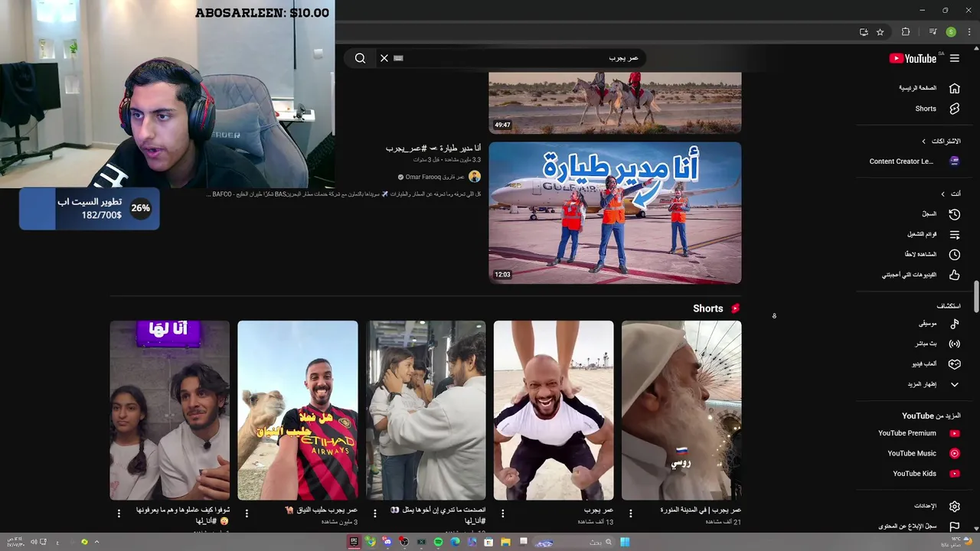Open the YouTube hamburger menu

(954, 58)
